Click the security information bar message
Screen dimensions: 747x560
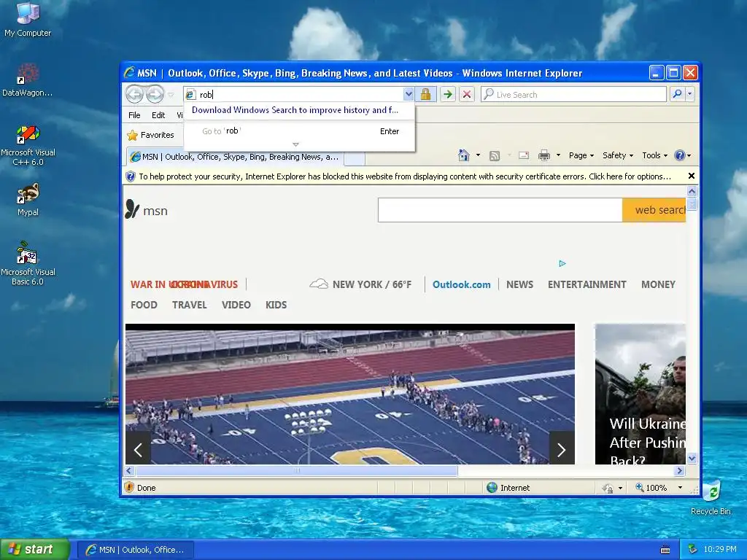coord(404,176)
